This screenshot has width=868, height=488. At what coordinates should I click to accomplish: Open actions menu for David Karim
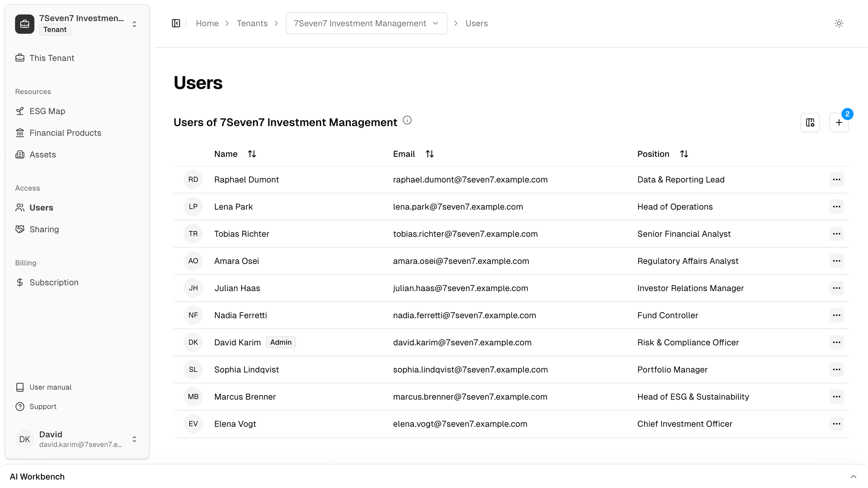point(836,342)
